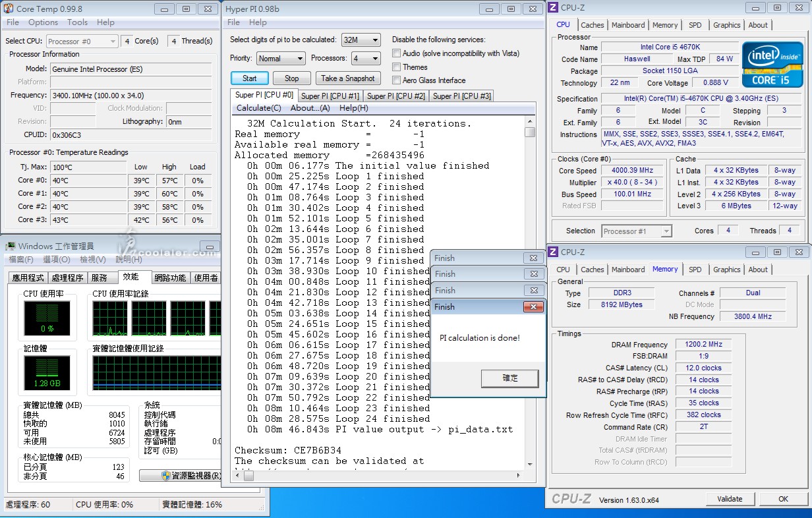Screen dimensions: 812x518
Task: Open the Help menu in Core Temp
Action: [105, 22]
